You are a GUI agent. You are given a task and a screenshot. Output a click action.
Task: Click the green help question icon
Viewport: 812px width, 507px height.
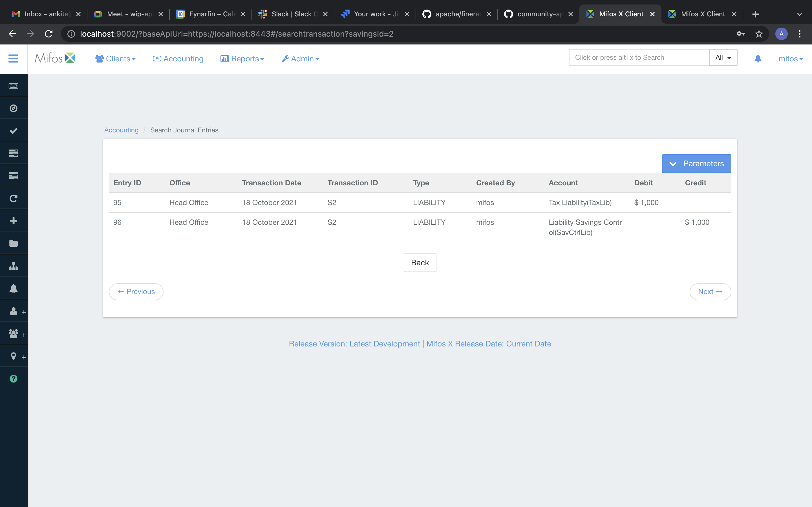[x=14, y=379]
